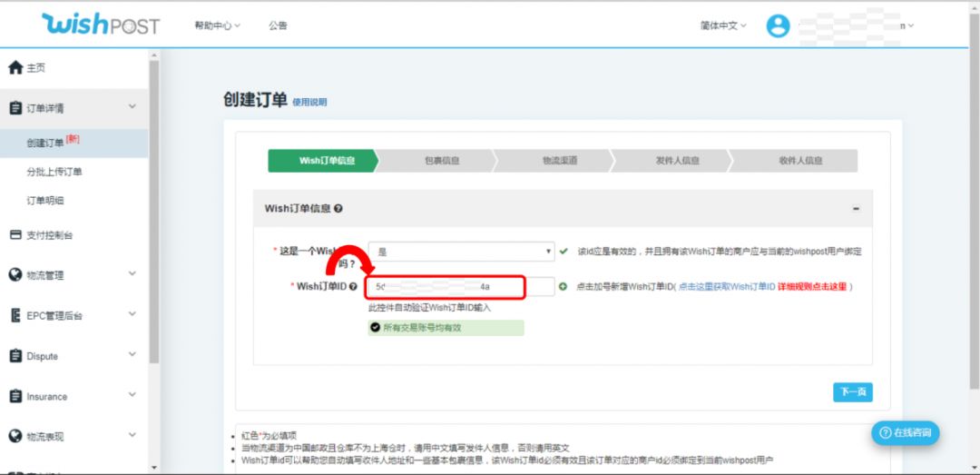980x475 pixels.
Task: Click the home icon beside 主页
Action: coord(15,67)
